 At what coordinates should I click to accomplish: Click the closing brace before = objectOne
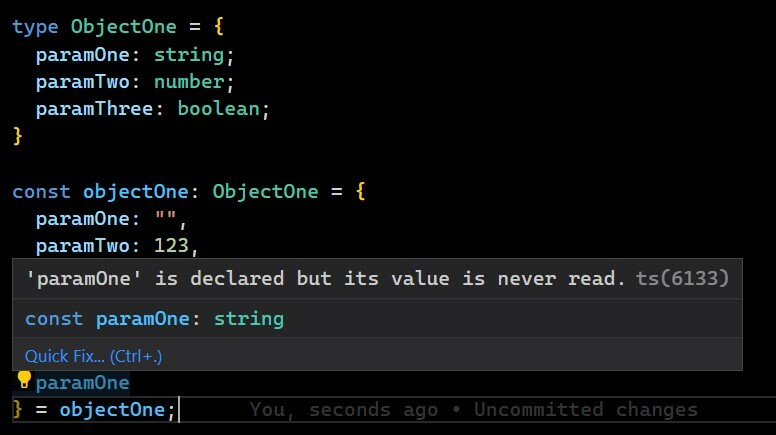18,410
